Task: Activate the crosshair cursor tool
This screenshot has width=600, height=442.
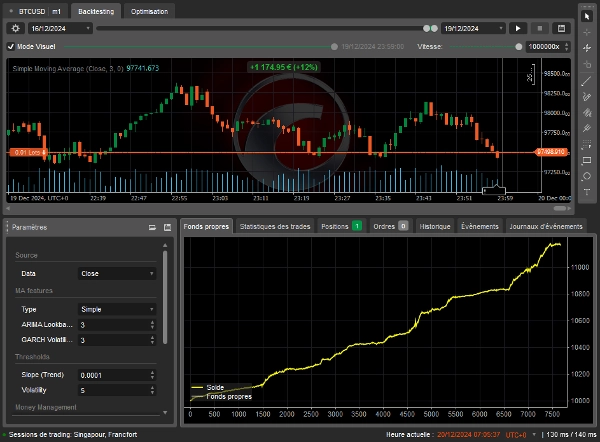Action: click(x=587, y=33)
